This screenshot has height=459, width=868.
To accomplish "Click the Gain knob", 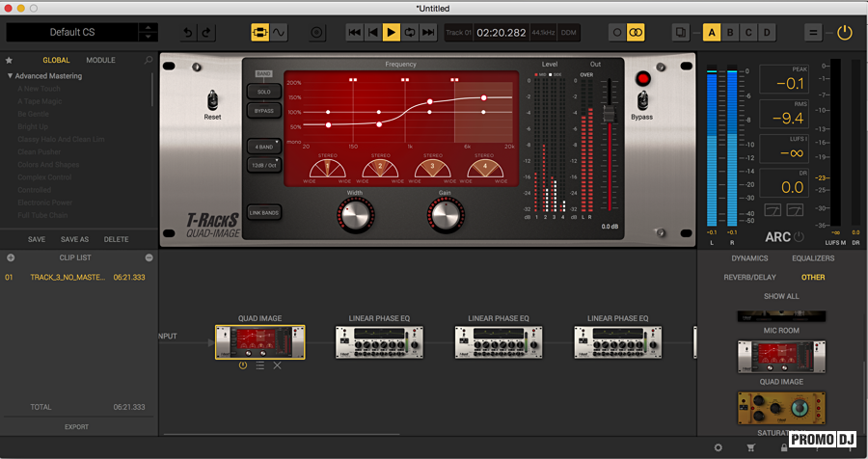I will tap(445, 215).
